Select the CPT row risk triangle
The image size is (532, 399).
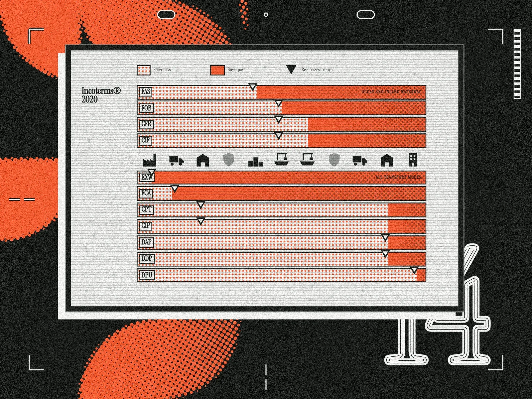[x=200, y=205]
